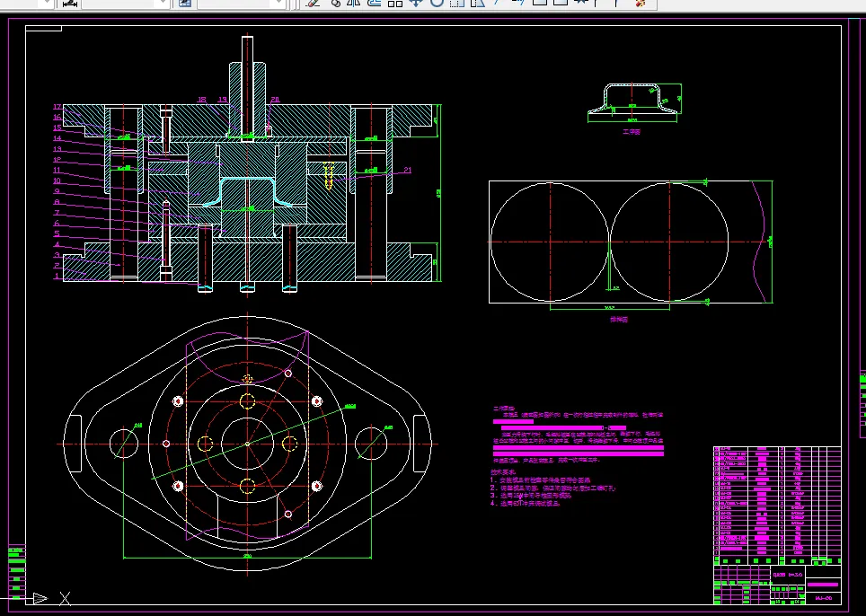Select part callout number 16

click(x=57, y=118)
